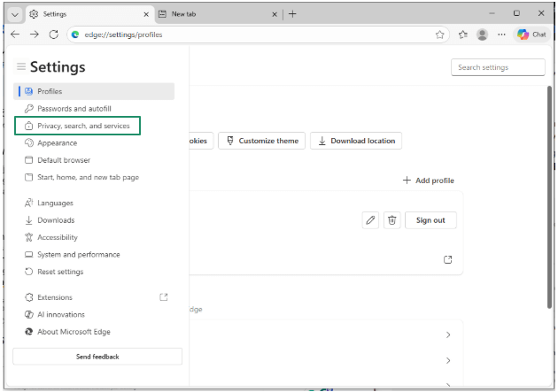Open external link icon in profile card

pos(447,260)
